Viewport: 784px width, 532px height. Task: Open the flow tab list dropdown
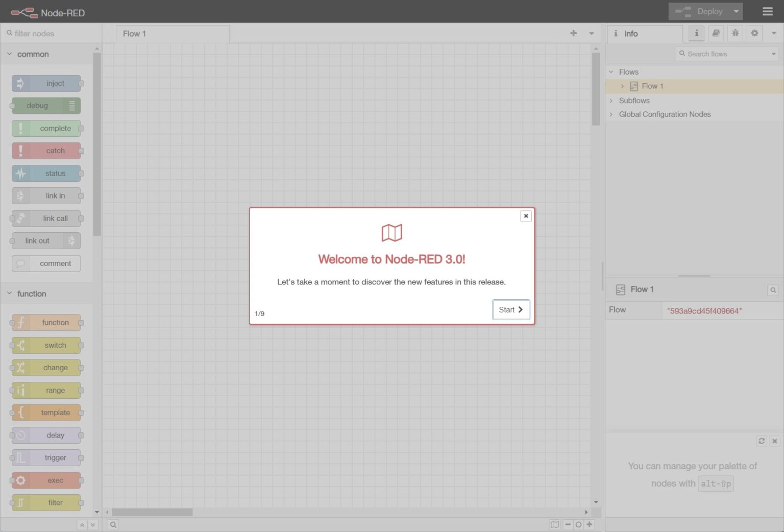pos(591,33)
